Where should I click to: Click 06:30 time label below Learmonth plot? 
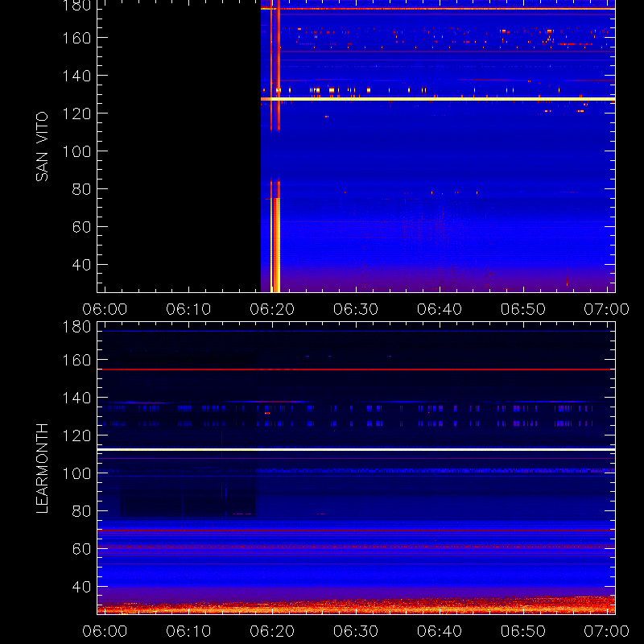356,631
